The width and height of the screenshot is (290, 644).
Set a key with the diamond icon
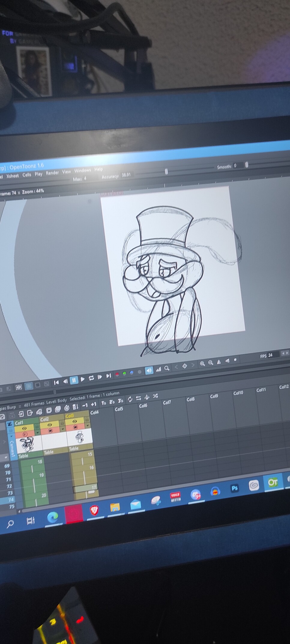185,366
